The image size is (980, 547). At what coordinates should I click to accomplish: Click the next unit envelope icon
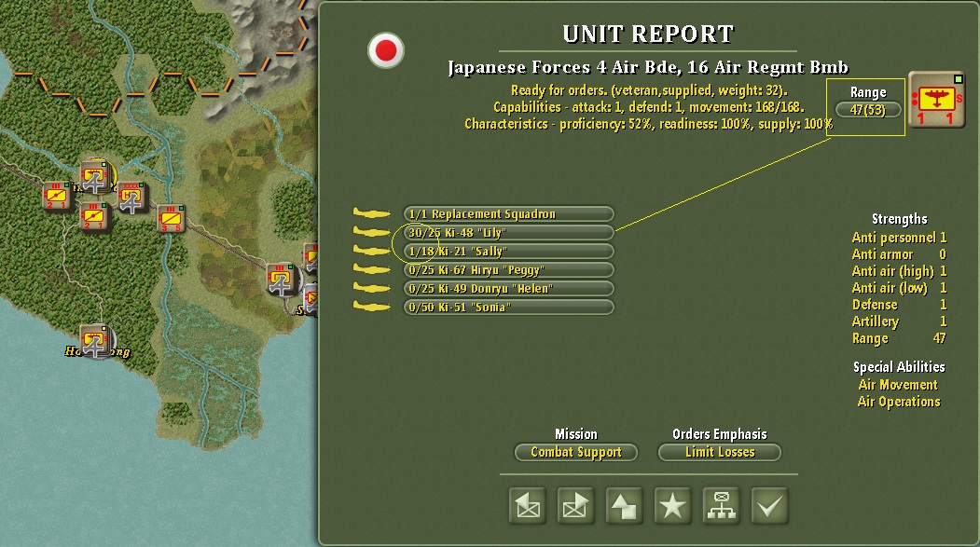575,505
